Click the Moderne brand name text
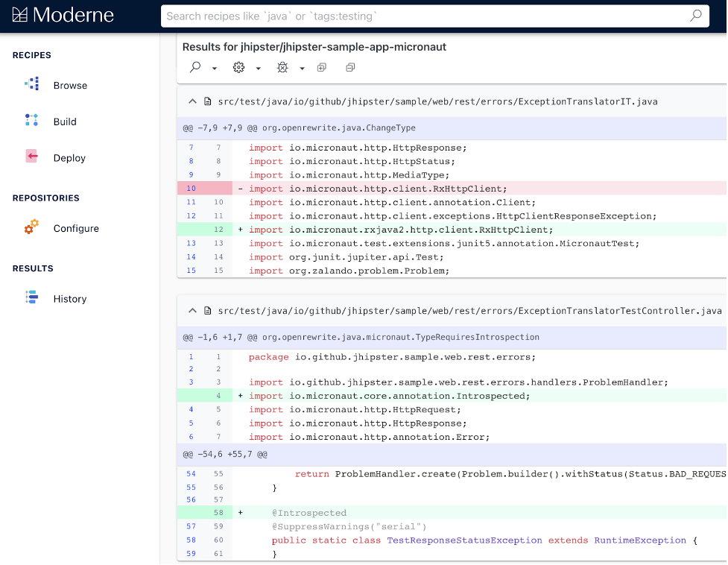This screenshot has height=565, width=728. coord(73,16)
